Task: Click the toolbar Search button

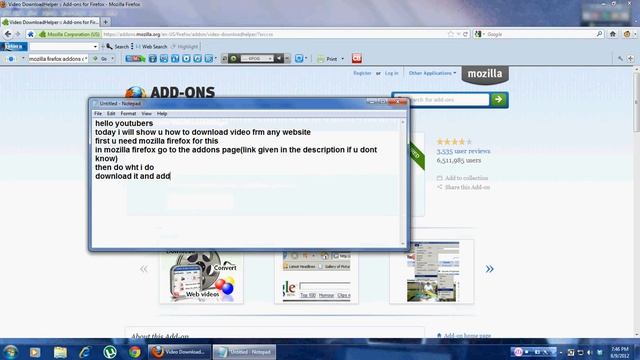Action: tap(118, 47)
